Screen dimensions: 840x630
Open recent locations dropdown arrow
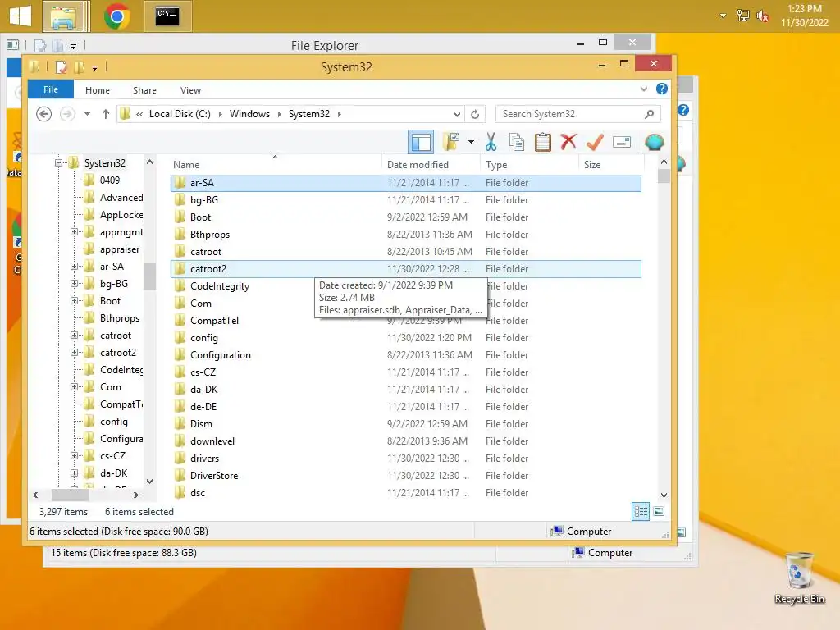click(87, 114)
